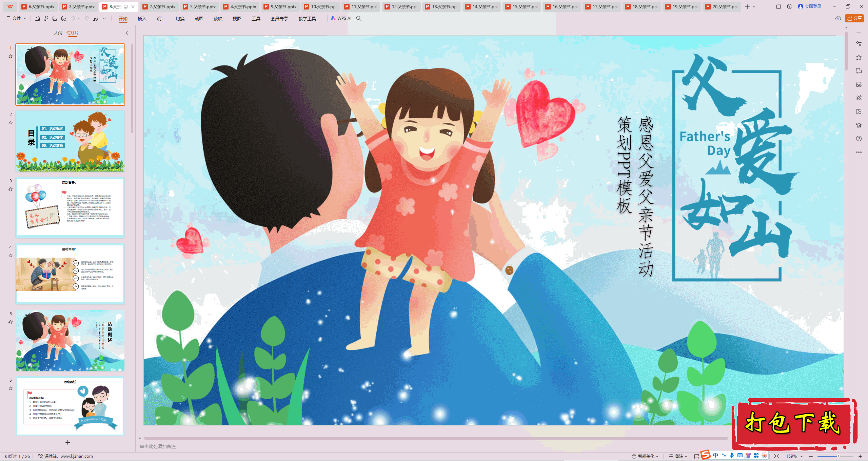The image size is (868, 461).
Task: Open the Sogou soft keyboard icon
Action: coord(740,456)
